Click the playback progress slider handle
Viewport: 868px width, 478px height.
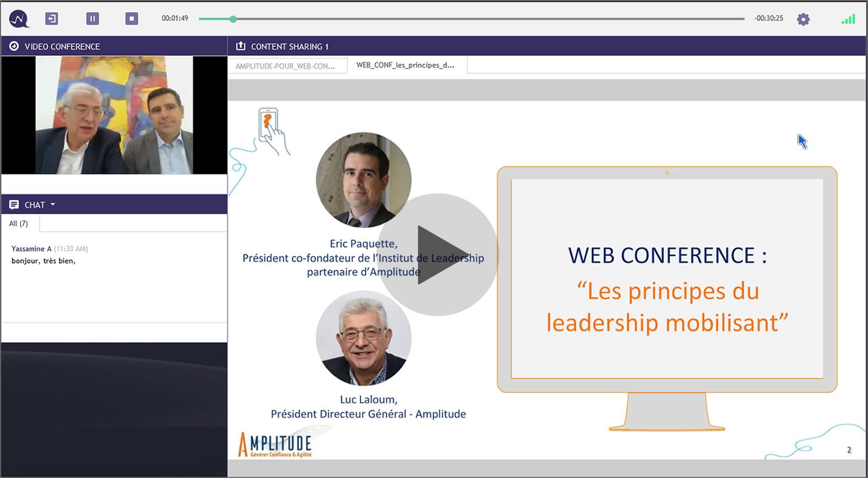233,19
